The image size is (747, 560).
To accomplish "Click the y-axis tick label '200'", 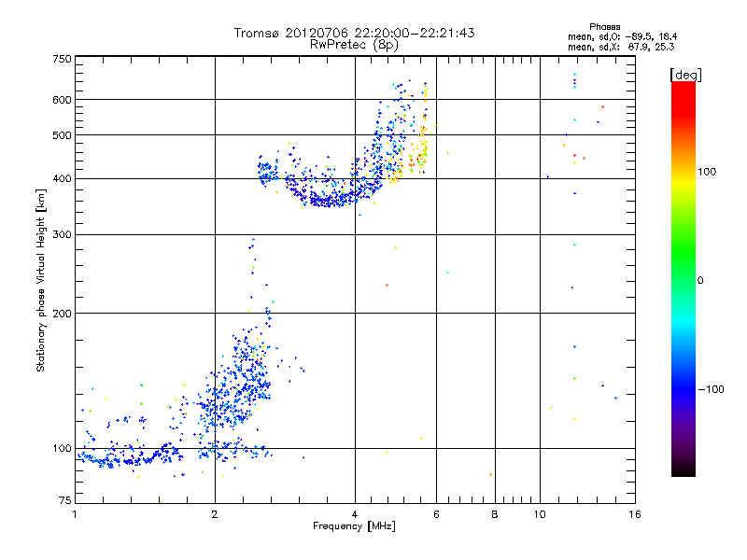I will 62,314.
